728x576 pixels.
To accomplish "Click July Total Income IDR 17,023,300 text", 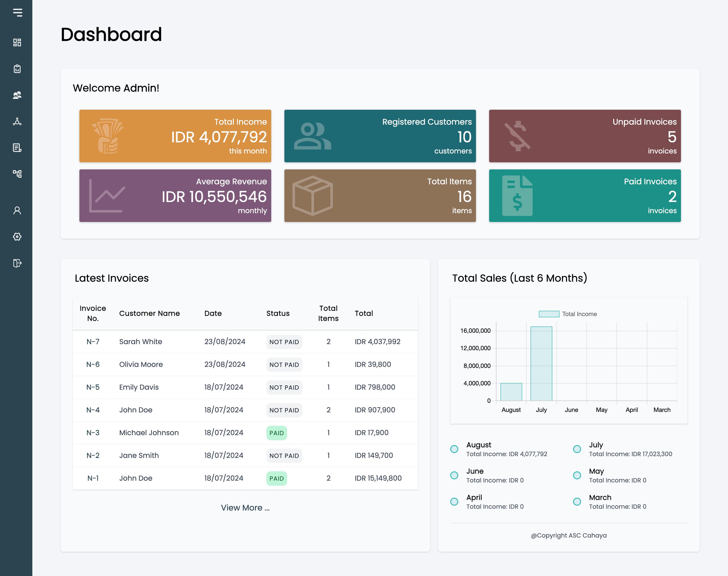I will [x=630, y=454].
